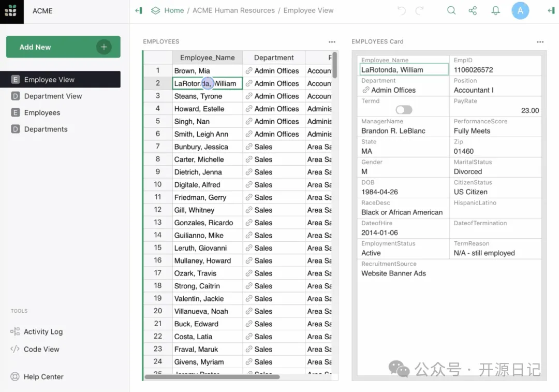Screen dimensions: 559x392
Task: Collapse the left navigation panel
Action: coord(139,10)
